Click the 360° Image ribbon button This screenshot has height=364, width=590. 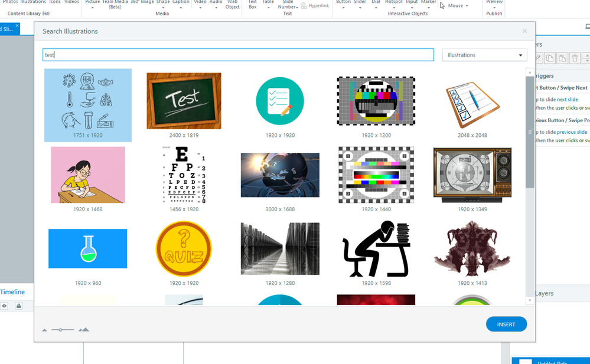pos(142,2)
